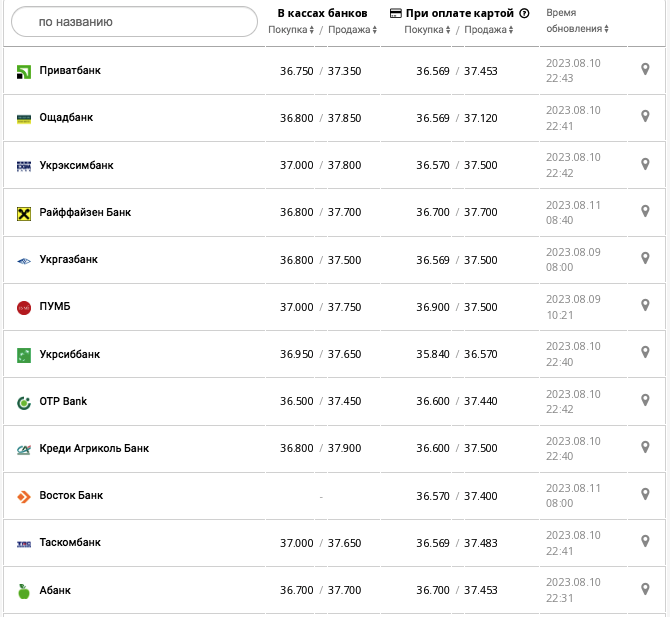Click the map pin icon for Приватбанк

click(645, 70)
